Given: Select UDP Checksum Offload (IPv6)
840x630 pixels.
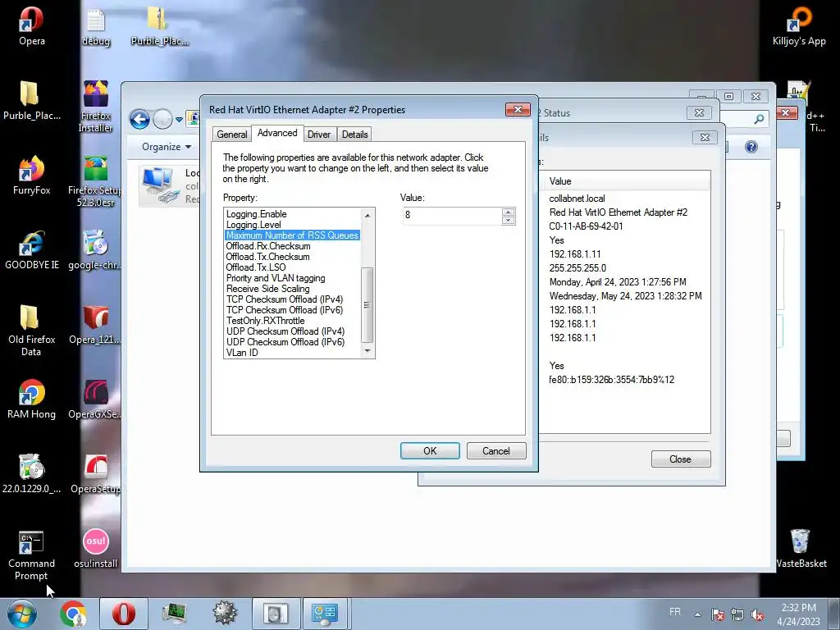Looking at the screenshot, I should [x=293, y=342].
